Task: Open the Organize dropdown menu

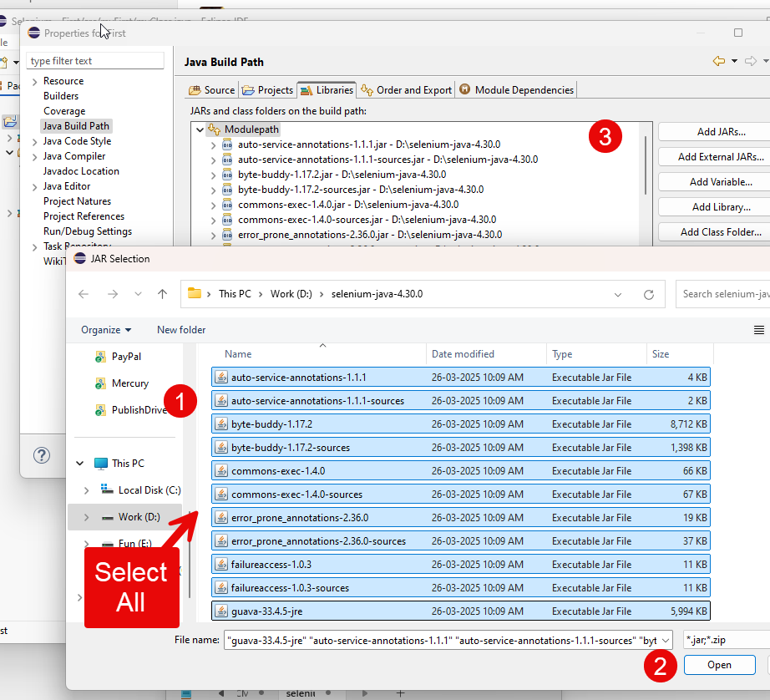Action: click(x=106, y=330)
